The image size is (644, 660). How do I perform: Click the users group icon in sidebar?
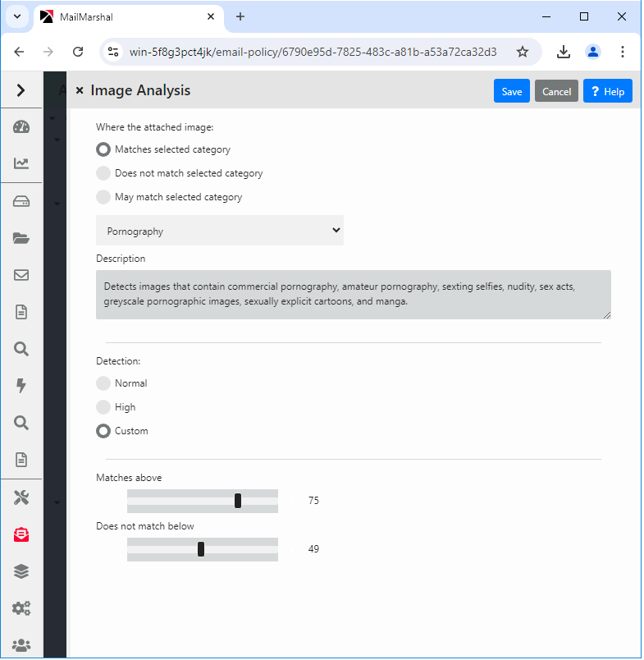21,645
